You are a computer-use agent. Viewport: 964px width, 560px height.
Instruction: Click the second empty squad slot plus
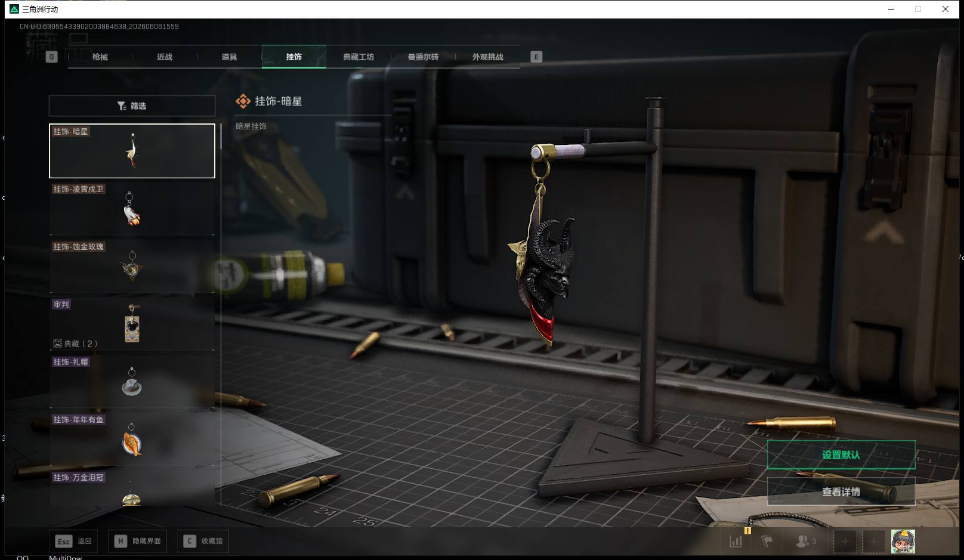874,542
